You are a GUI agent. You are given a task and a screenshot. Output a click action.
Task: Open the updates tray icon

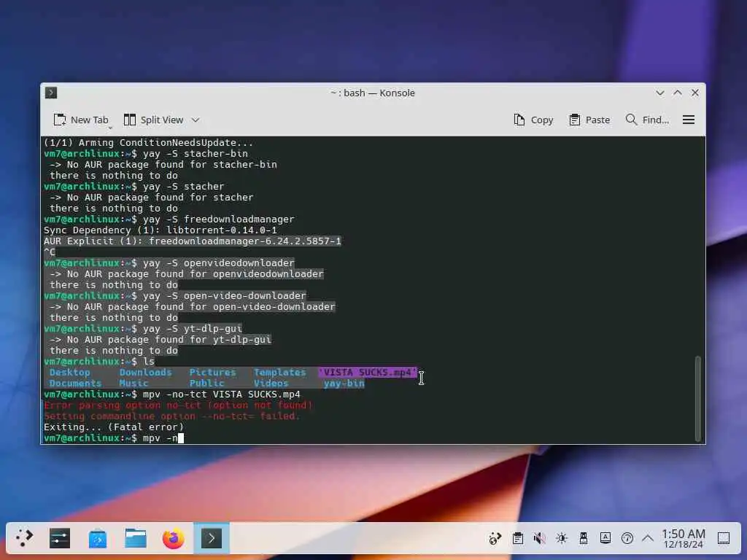(x=495, y=539)
